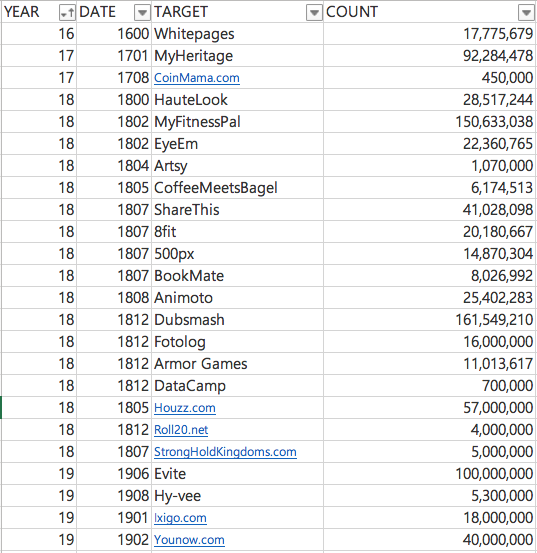Image resolution: width=537 pixels, height=553 pixels.
Task: Select count cell 8,026,992
Action: [430, 276]
